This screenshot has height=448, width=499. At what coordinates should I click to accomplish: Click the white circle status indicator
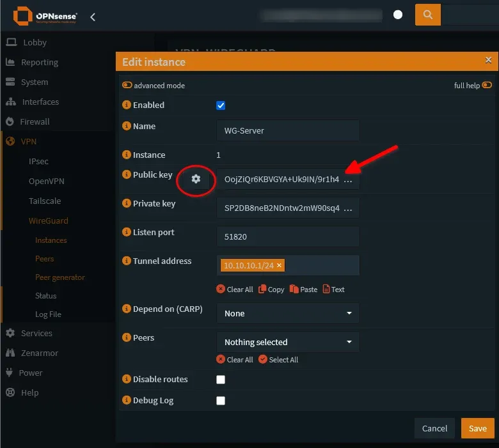click(398, 15)
